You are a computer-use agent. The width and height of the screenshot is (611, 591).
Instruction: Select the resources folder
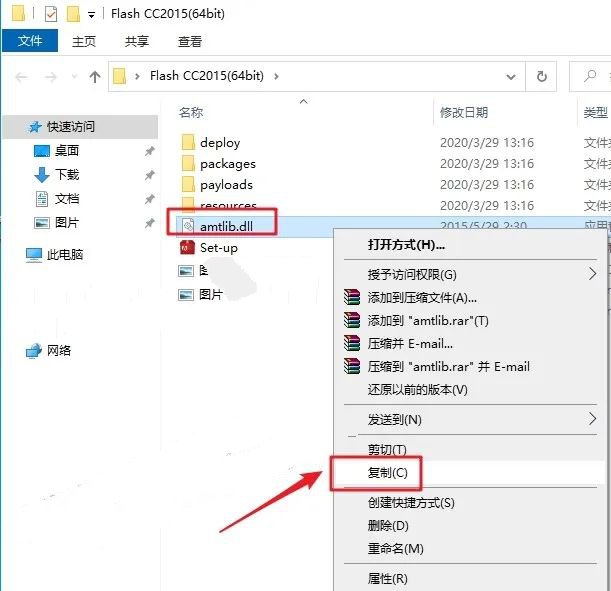click(x=228, y=205)
